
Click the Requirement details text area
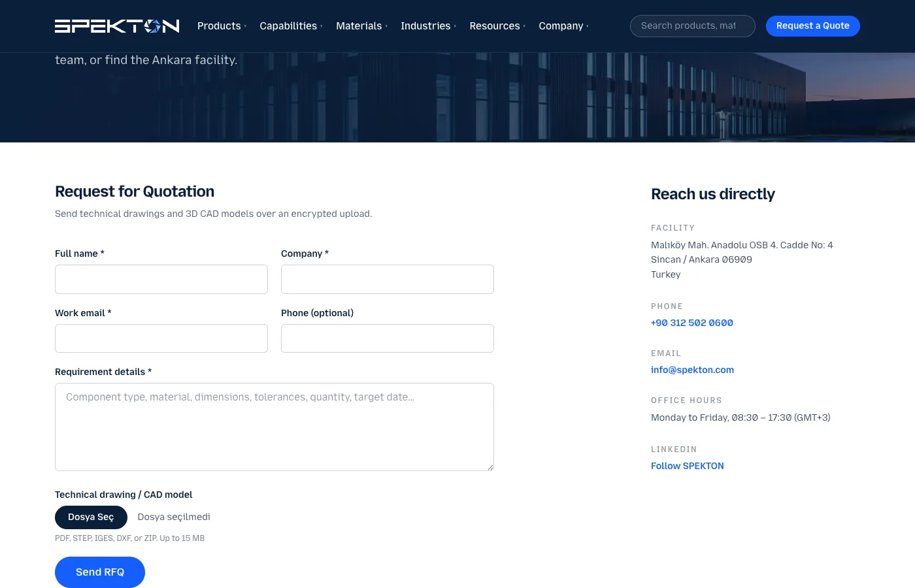274,427
